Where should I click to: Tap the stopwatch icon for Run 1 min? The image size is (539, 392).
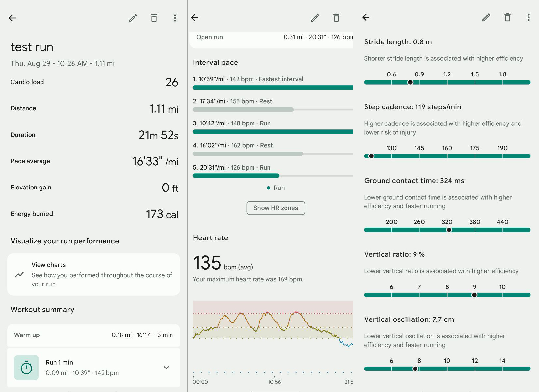pos(26,367)
